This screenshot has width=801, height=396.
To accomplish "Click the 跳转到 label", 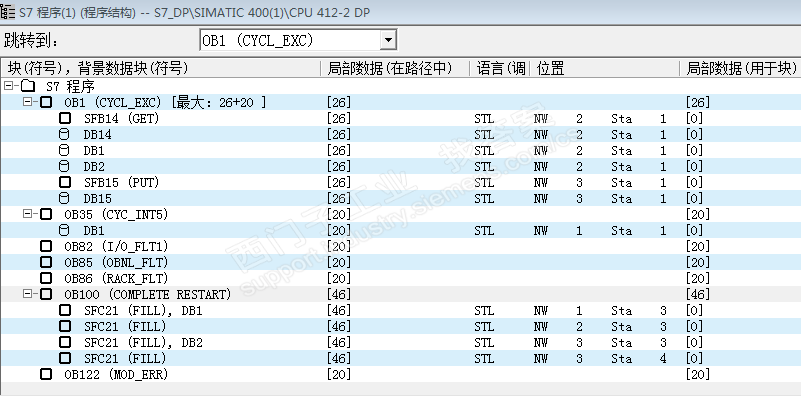I will [31, 40].
